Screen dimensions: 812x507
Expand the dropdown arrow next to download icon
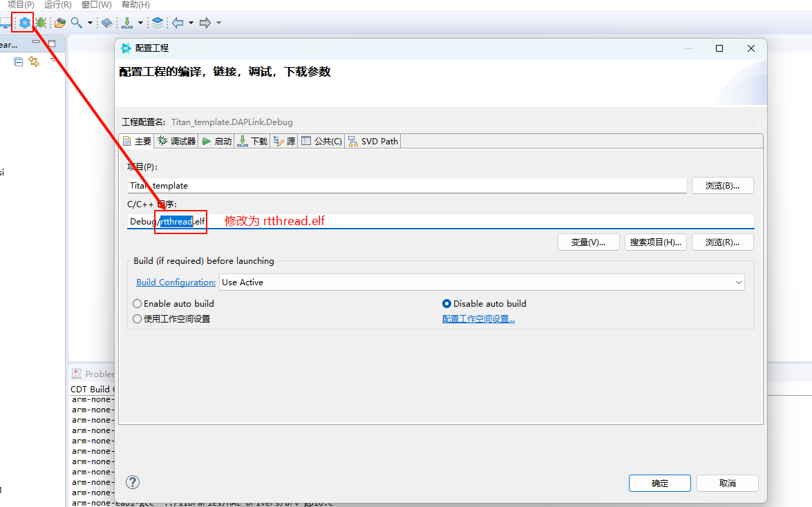click(x=140, y=23)
